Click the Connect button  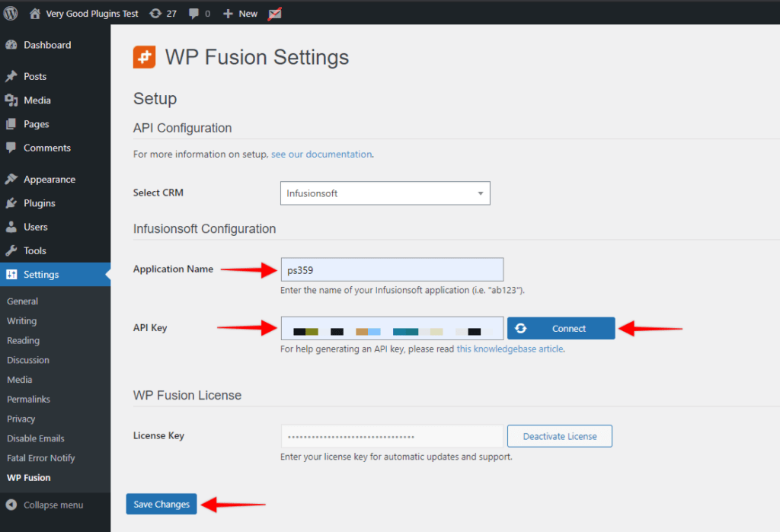(x=561, y=328)
